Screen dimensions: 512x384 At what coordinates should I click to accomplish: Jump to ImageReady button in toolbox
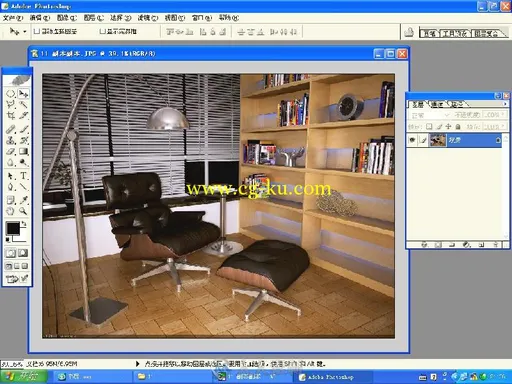coord(12,279)
